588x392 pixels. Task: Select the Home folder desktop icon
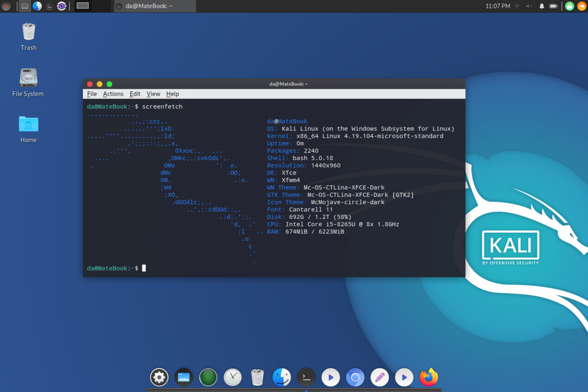(28, 129)
